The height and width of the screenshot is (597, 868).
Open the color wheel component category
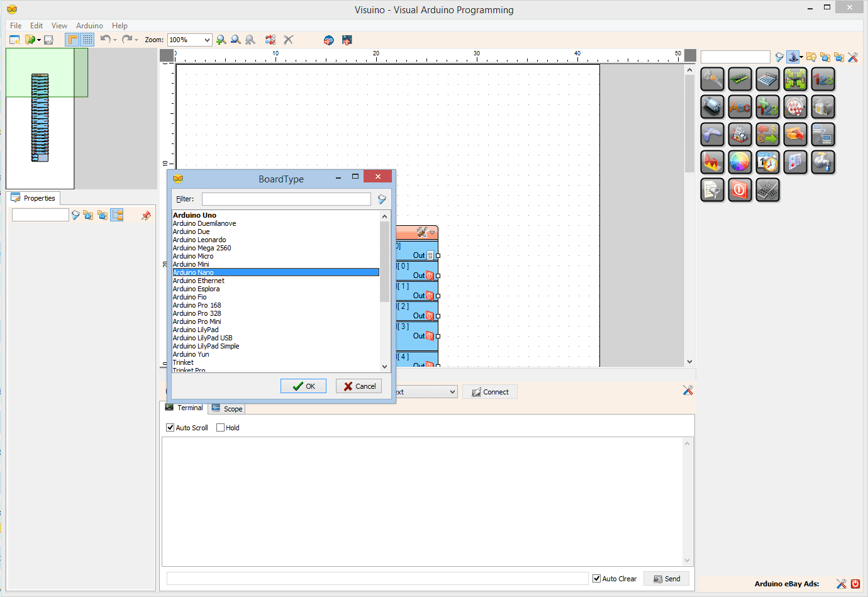740,162
